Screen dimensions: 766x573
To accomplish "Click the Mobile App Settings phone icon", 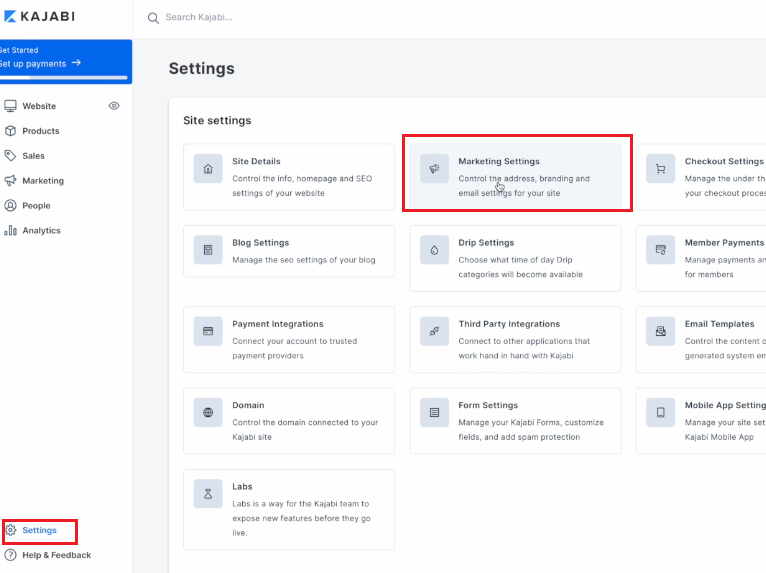I will [660, 413].
